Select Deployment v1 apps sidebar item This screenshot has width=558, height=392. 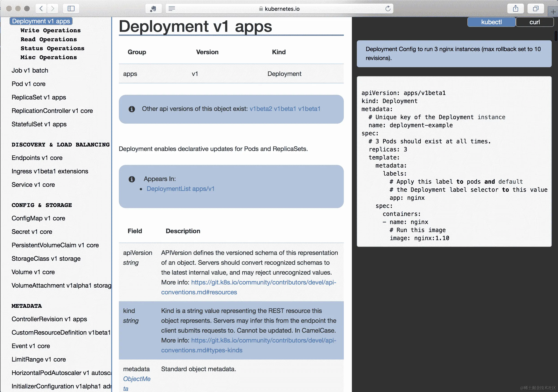point(41,21)
